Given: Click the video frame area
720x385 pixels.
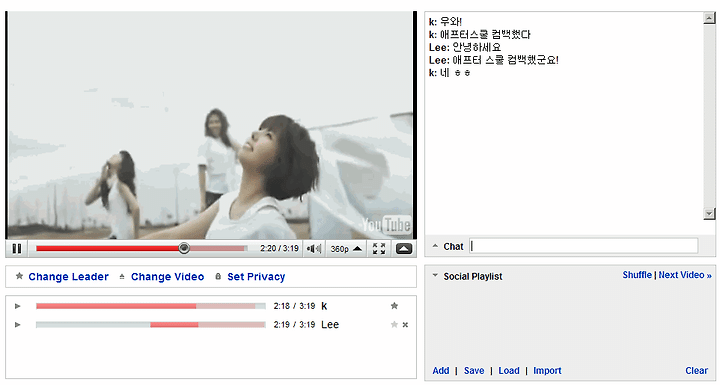Looking at the screenshot, I should [x=211, y=125].
